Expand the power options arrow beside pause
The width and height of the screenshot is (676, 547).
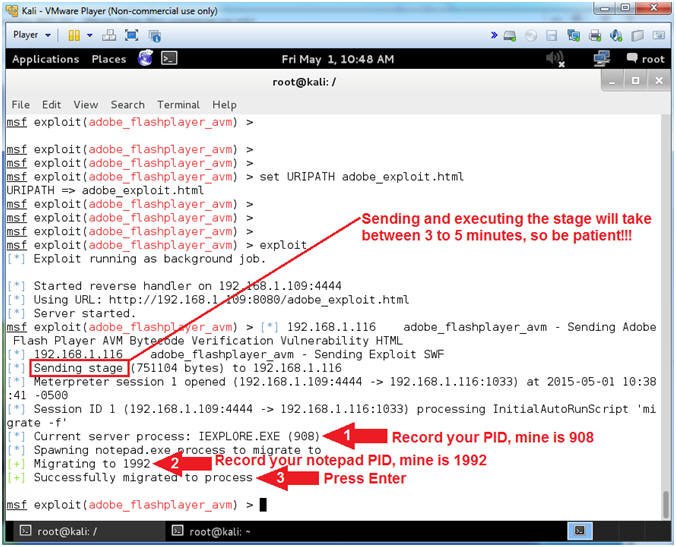point(90,35)
